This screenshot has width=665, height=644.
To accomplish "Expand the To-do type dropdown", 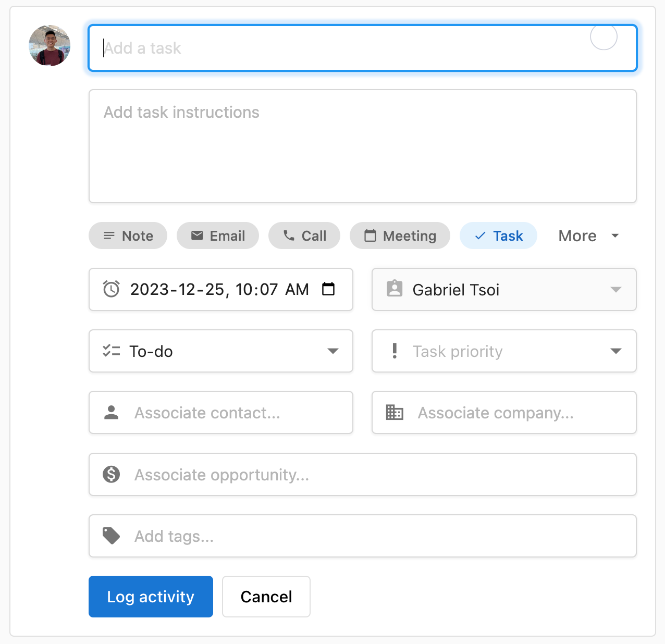I will (x=333, y=351).
